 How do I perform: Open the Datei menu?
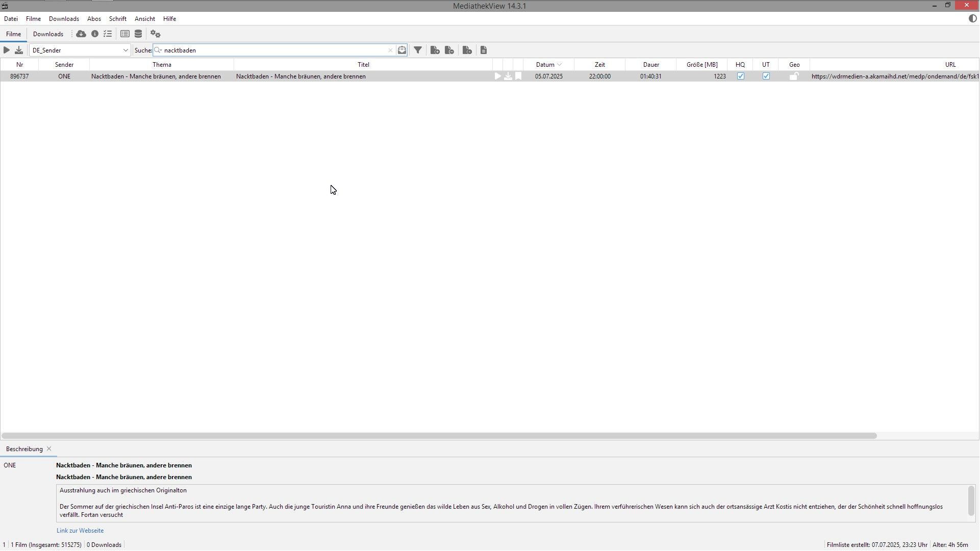(11, 19)
